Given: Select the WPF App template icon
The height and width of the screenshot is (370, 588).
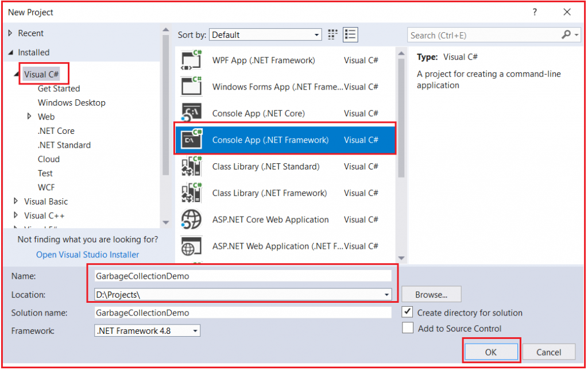Looking at the screenshot, I should pos(191,60).
